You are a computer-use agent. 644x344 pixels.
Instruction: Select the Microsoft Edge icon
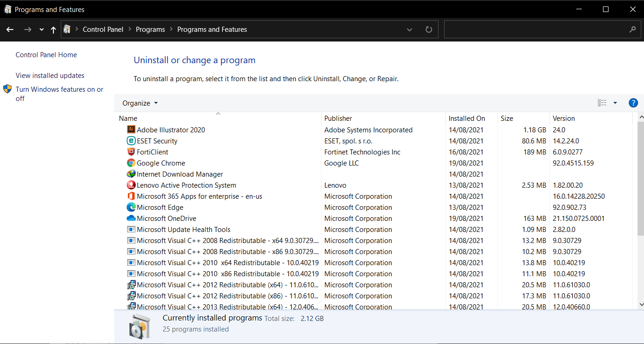tap(131, 207)
